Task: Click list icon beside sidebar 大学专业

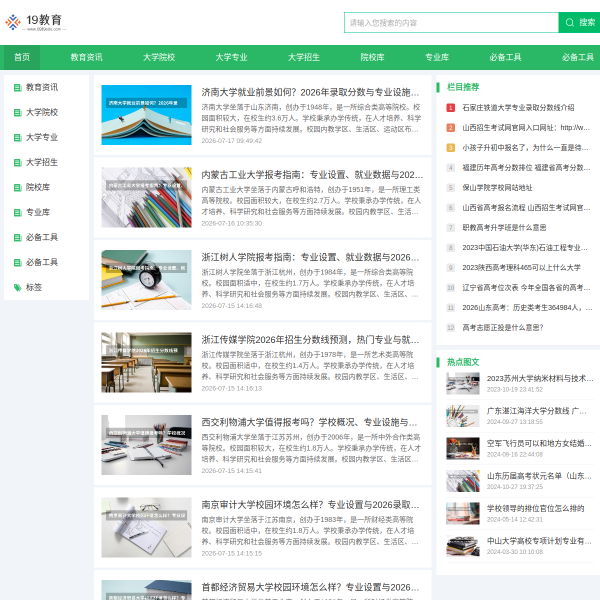Action: (x=18, y=137)
